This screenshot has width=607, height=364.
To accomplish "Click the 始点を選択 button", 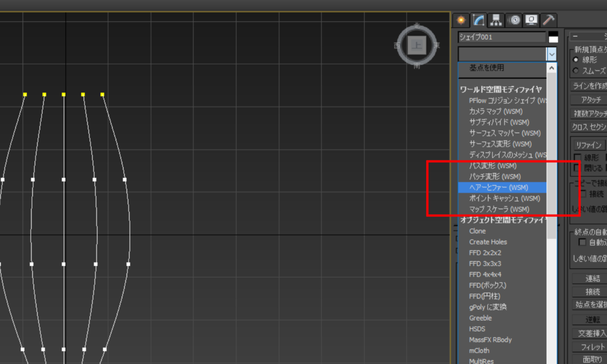I will 590,304.
